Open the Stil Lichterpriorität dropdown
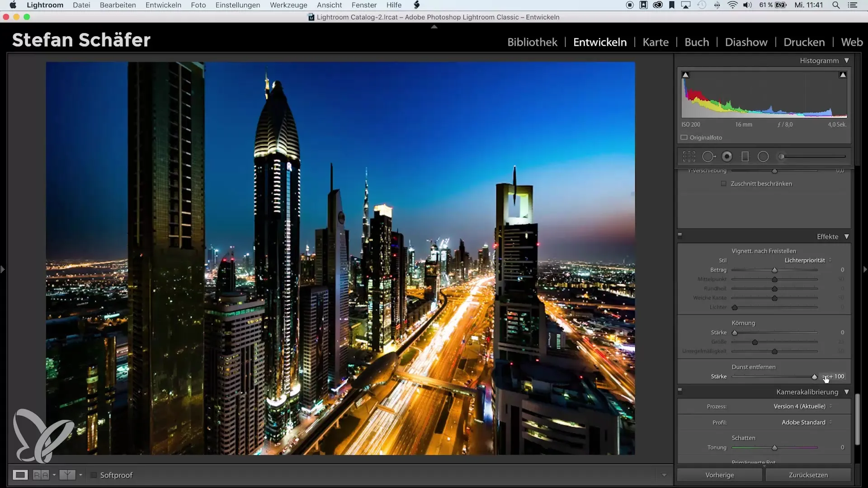This screenshot has width=868, height=488. pyautogui.click(x=808, y=261)
